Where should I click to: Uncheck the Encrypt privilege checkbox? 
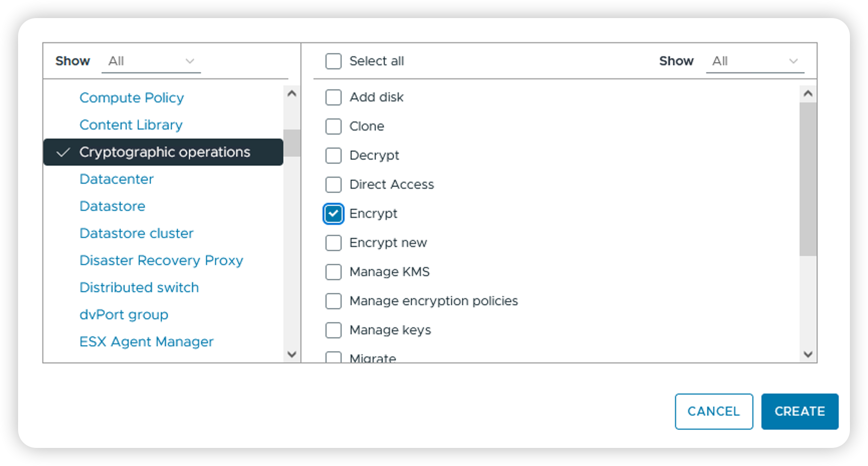pos(334,214)
